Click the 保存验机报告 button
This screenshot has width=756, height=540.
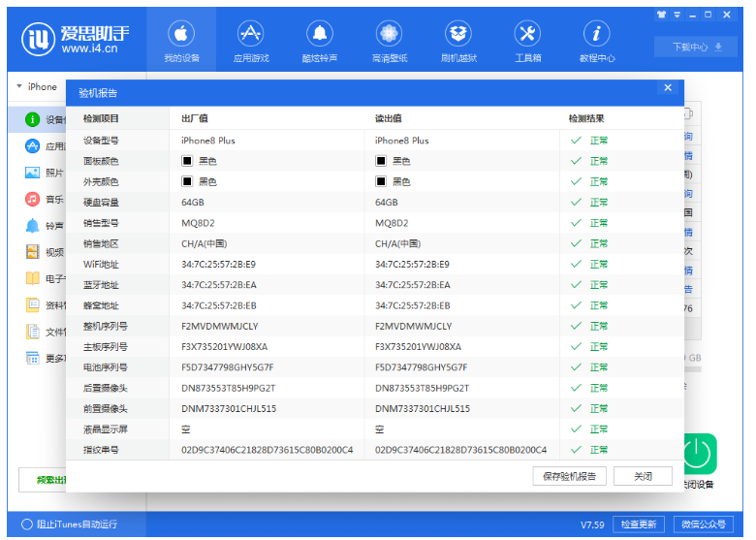[570, 476]
